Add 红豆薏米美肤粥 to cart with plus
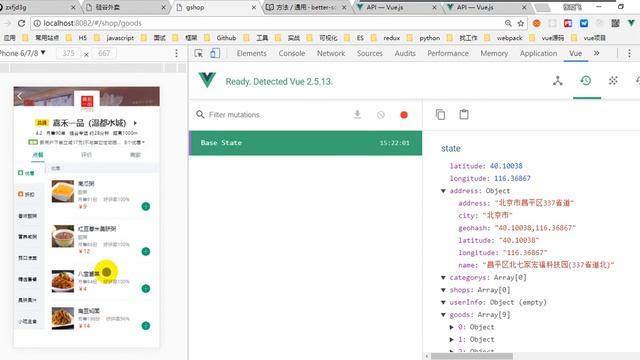The width and height of the screenshot is (640, 360). [x=146, y=251]
